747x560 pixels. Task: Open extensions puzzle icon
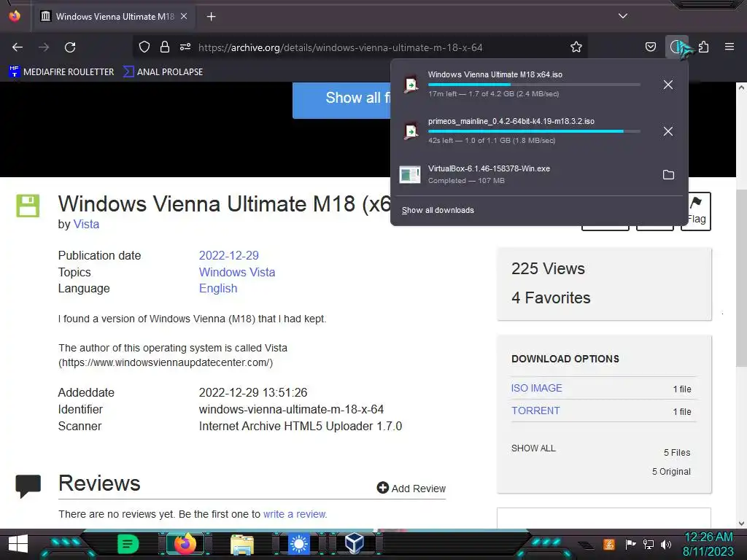[x=704, y=47]
